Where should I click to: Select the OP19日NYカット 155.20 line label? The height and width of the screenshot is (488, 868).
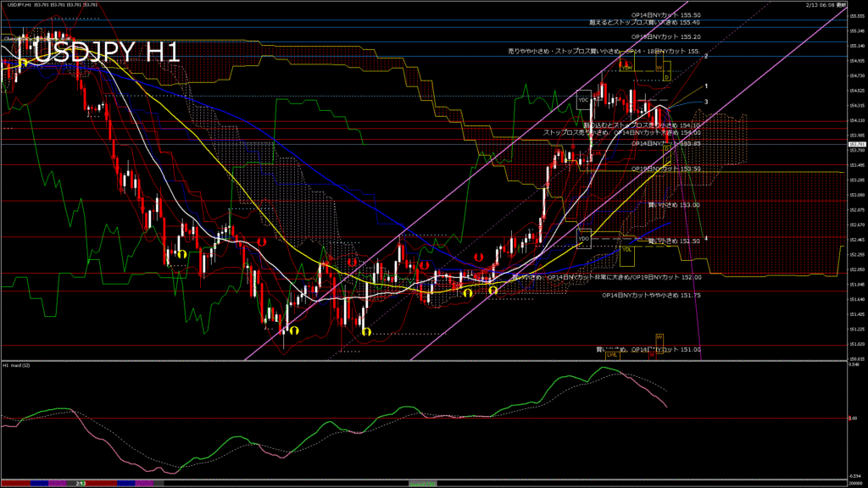(x=666, y=37)
